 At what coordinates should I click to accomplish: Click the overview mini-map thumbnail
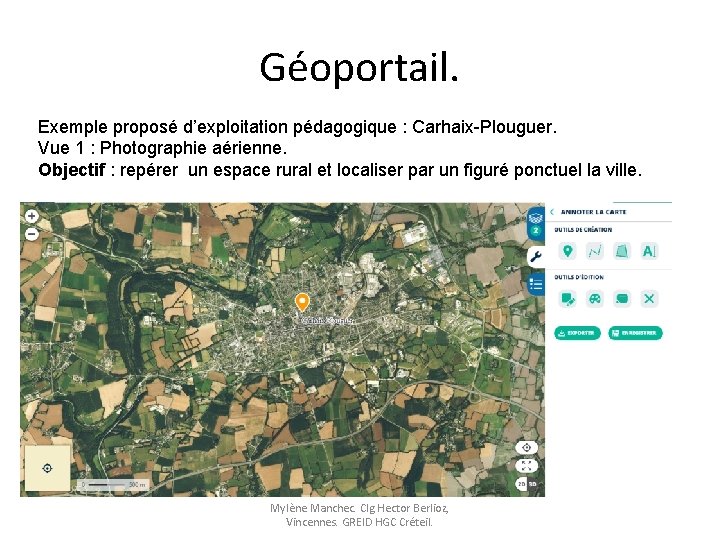click(47, 468)
